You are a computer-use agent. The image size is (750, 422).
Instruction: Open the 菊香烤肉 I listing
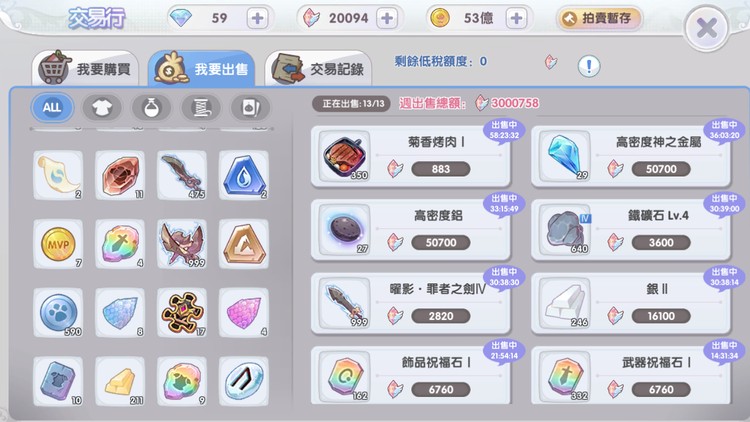[411, 156]
